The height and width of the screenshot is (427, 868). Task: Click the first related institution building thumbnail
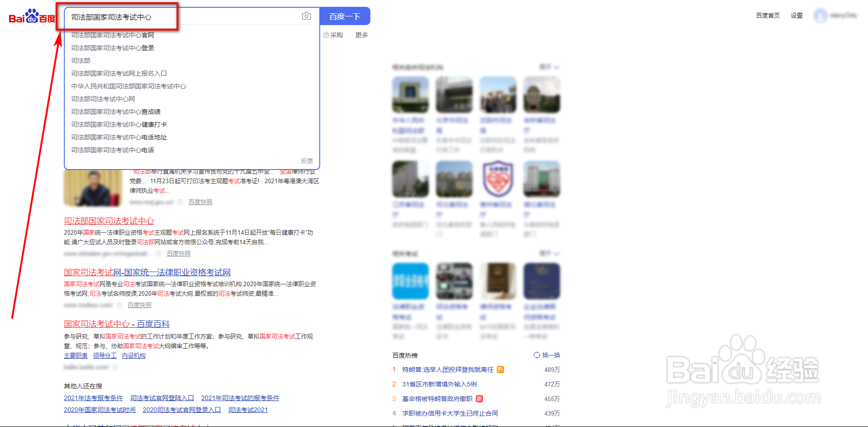pos(411,95)
